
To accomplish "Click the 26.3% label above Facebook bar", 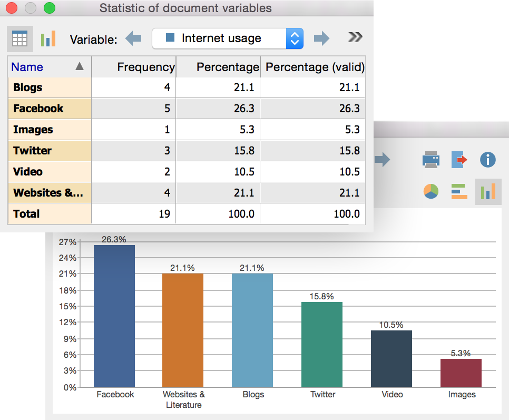I will click(x=114, y=240).
